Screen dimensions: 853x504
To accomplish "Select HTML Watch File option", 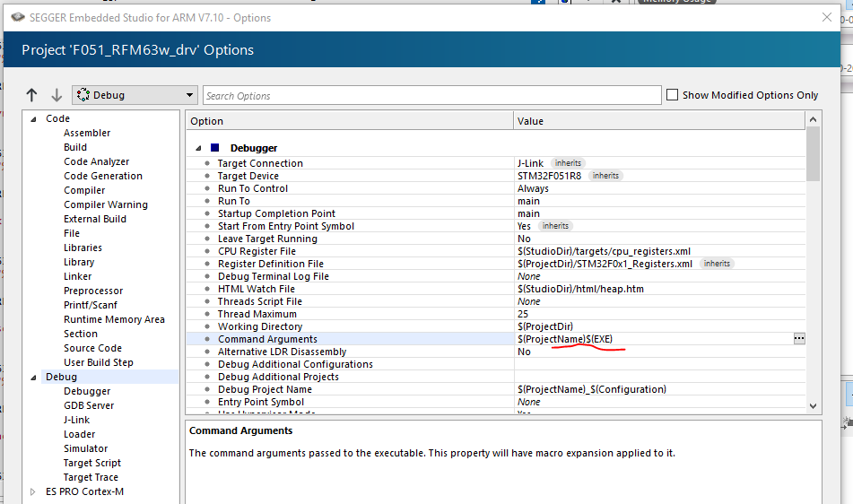I will pos(257,289).
